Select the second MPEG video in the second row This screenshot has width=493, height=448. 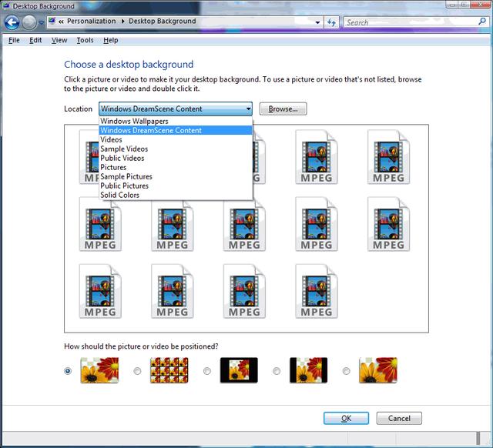click(x=173, y=224)
